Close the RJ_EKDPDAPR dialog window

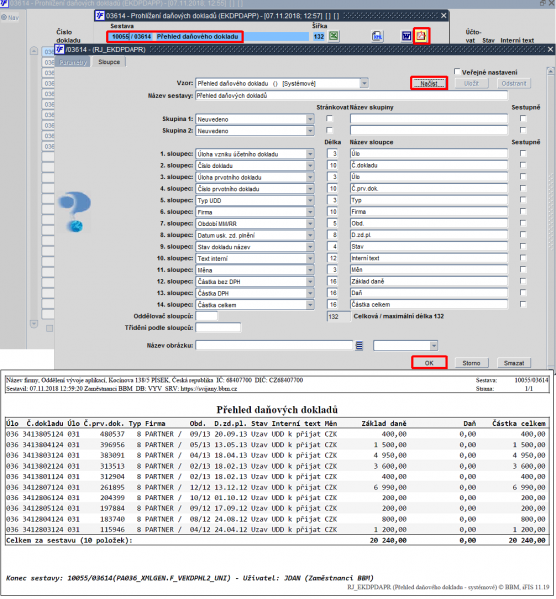click(x=550, y=50)
